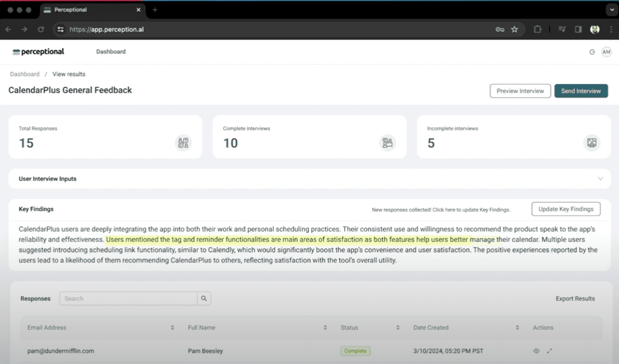Screen dimensions: 619x364
Task: Click the Complete status badge
Action: [355, 351]
